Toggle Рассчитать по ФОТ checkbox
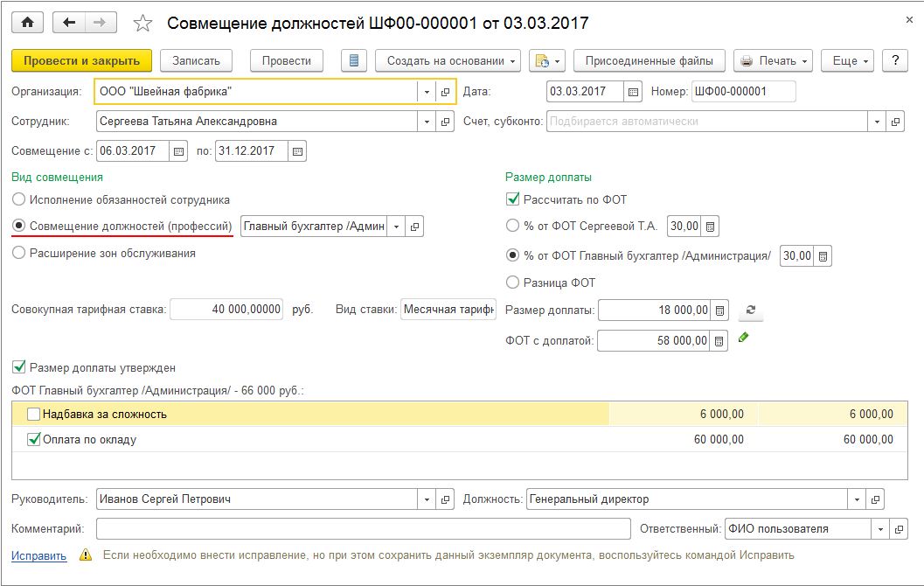 [x=513, y=199]
